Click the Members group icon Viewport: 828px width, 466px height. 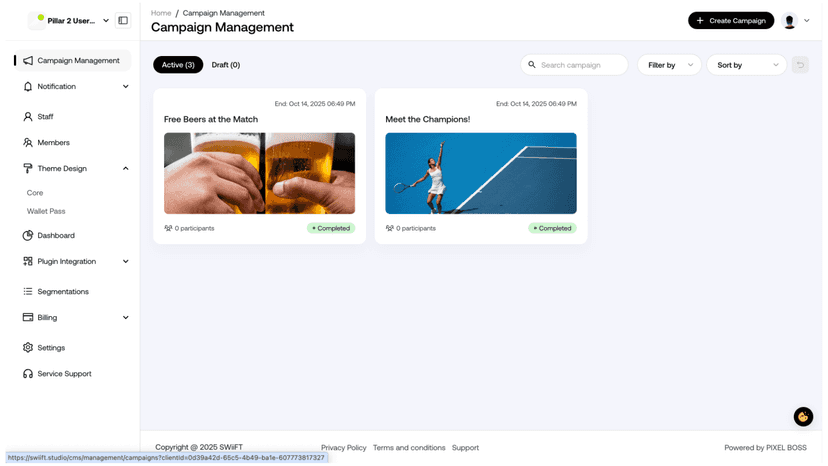pyautogui.click(x=28, y=143)
